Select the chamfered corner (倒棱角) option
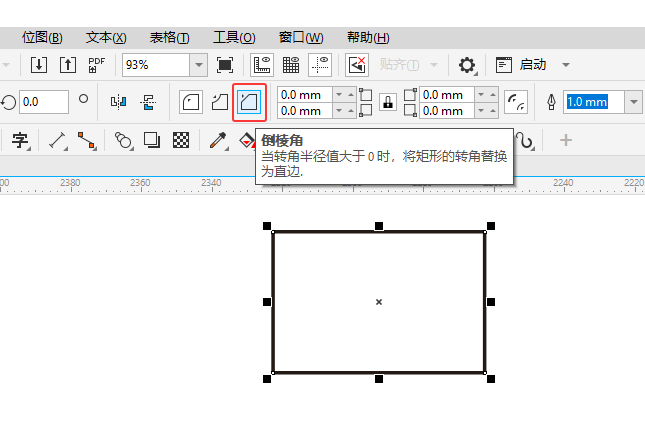The width and height of the screenshot is (645, 443). tap(249, 102)
